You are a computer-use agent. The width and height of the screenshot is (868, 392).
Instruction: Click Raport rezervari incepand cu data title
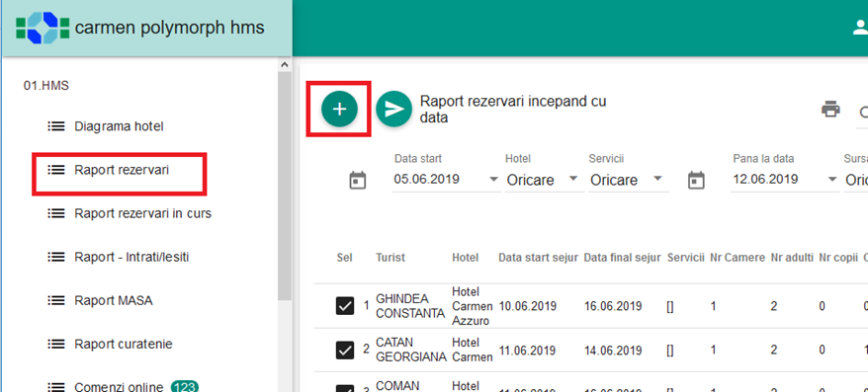[x=513, y=110]
